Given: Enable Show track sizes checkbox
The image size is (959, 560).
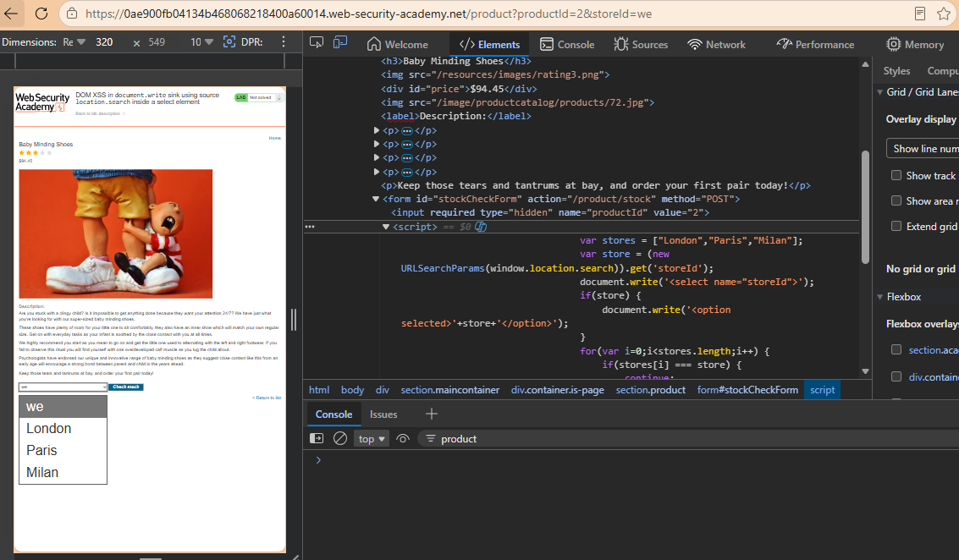Looking at the screenshot, I should tap(896, 175).
